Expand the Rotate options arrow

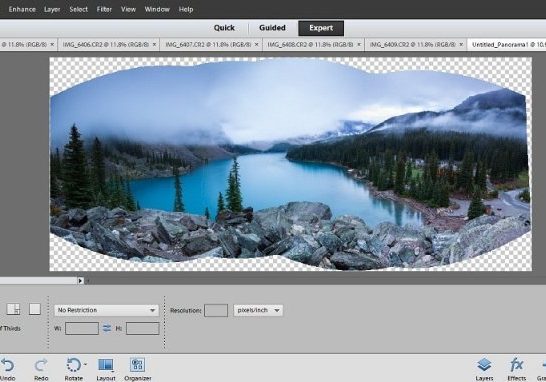coord(85,364)
